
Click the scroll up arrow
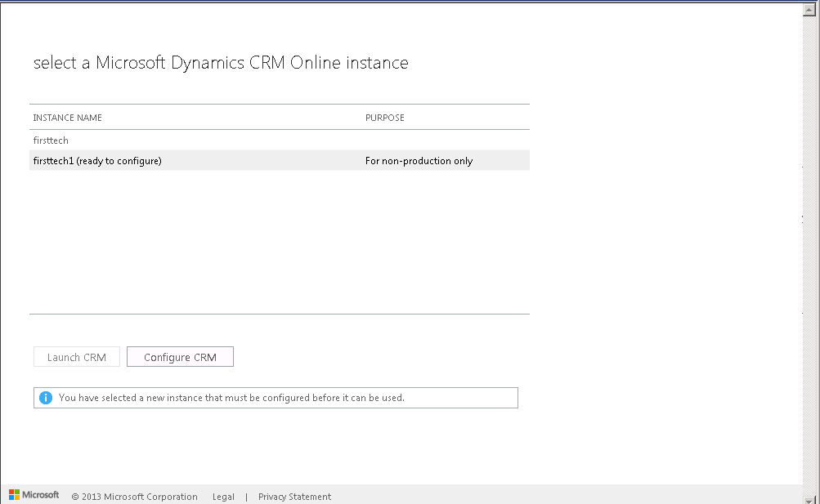(x=810, y=10)
